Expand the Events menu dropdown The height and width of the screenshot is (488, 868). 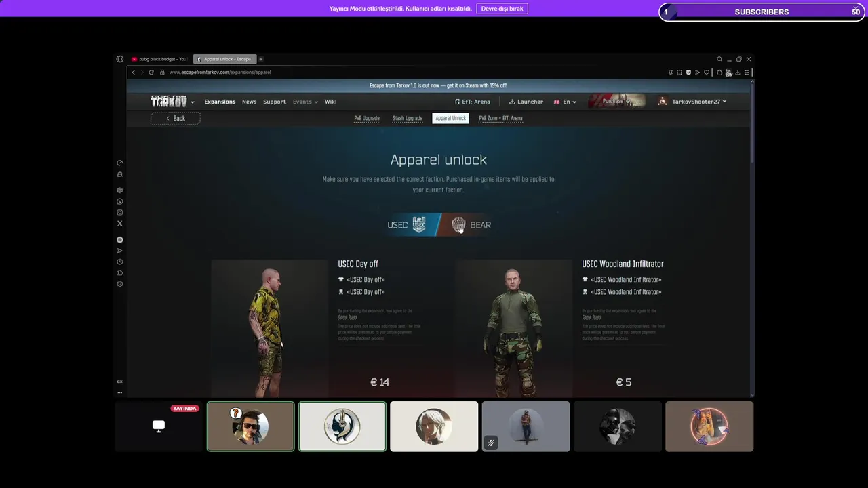(x=305, y=102)
